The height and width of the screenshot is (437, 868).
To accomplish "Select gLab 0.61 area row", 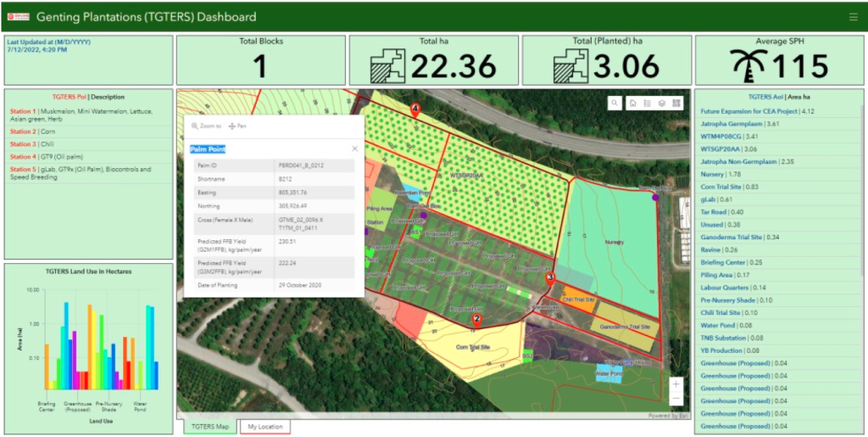I will [x=779, y=199].
